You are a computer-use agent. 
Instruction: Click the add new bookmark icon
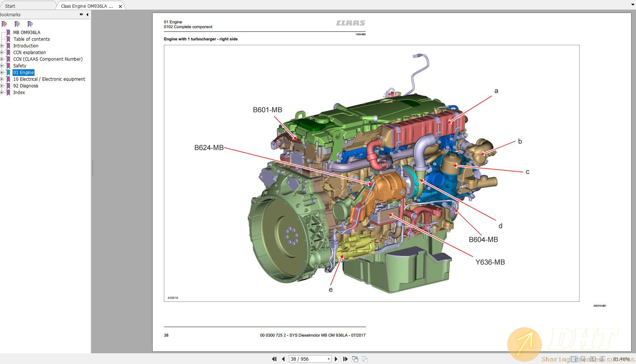click(17, 24)
